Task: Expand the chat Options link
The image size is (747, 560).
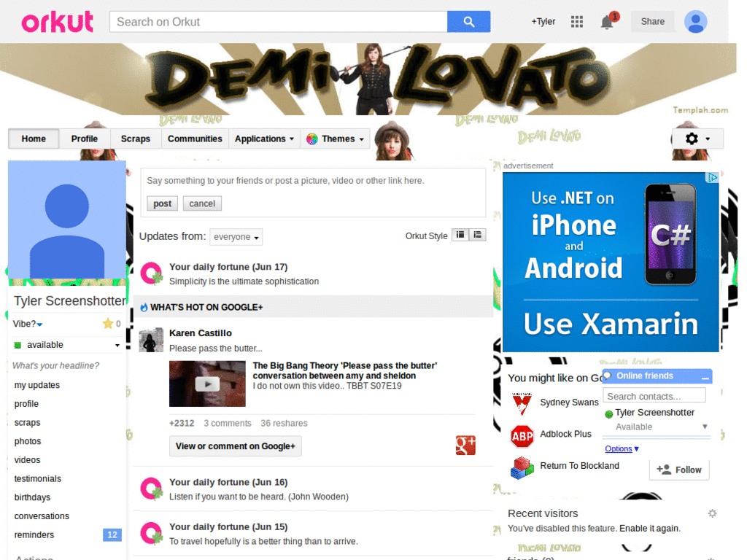Action: 622,448
